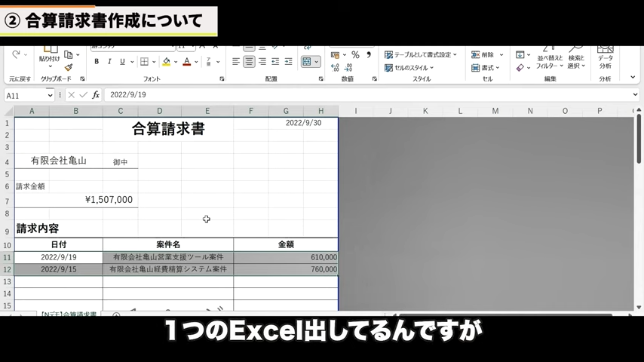This screenshot has height=362, width=644.
Task: Click the vertical scrollbar thumb
Action: click(x=639, y=140)
